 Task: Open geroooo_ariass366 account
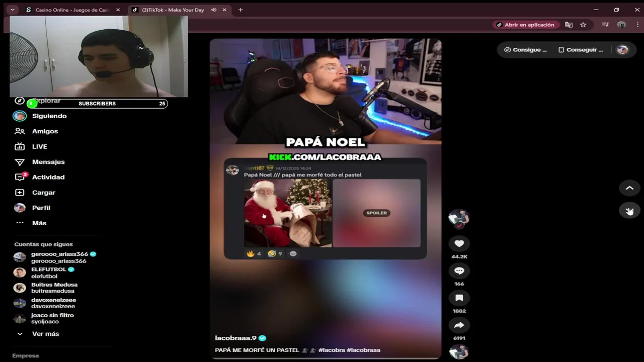pyautogui.click(x=59, y=257)
